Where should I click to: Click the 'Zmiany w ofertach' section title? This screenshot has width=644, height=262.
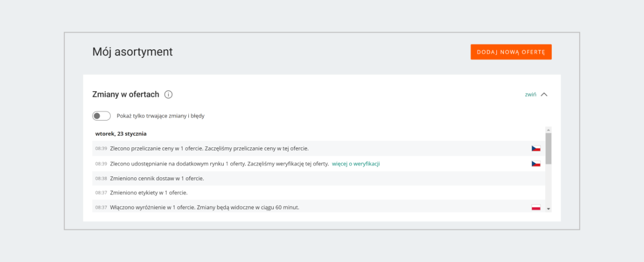(x=126, y=95)
